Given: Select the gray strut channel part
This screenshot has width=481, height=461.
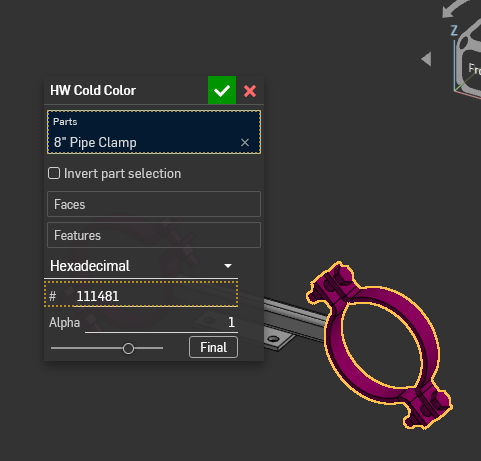Looking at the screenshot, I should (x=295, y=318).
